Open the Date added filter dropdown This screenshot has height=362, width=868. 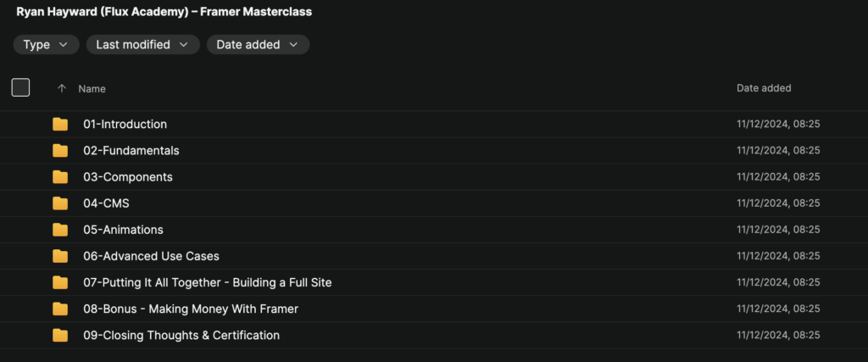258,45
